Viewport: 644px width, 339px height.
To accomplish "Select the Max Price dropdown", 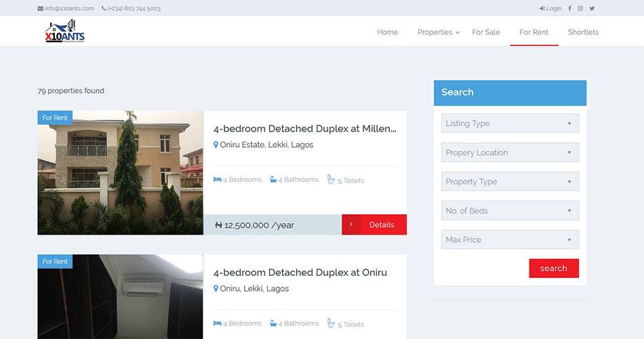I will tap(510, 239).
